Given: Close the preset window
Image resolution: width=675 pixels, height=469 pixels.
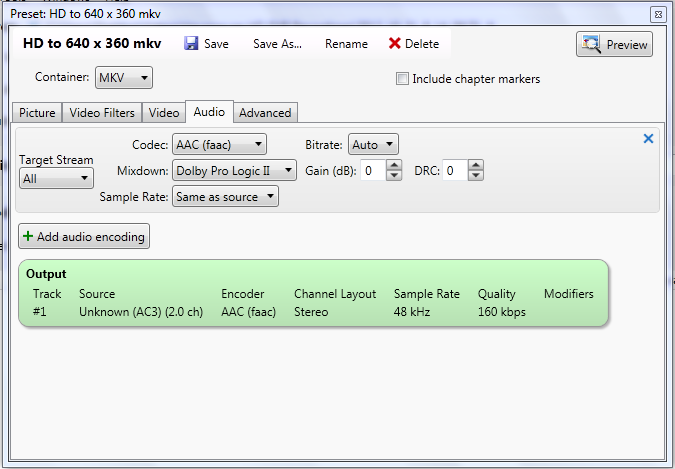Looking at the screenshot, I should coord(658,14).
